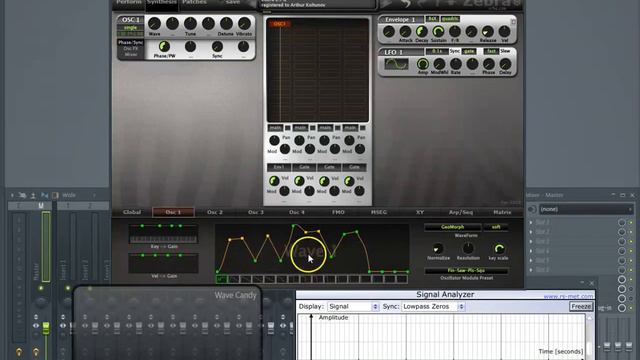Click the Resolution knob
This screenshot has width=640, height=360.
[468, 249]
